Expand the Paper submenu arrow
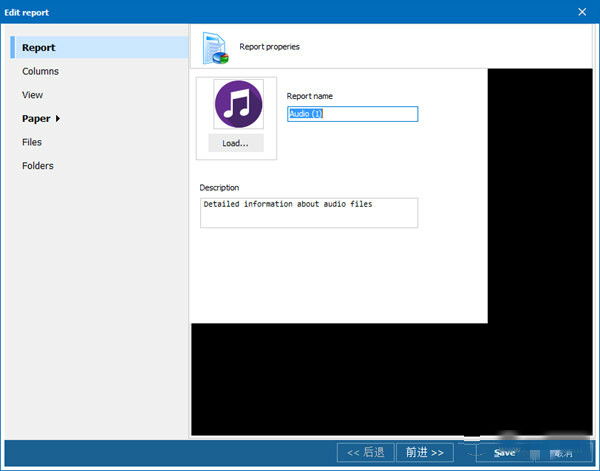Viewport: 600px width, 471px height. (x=58, y=119)
